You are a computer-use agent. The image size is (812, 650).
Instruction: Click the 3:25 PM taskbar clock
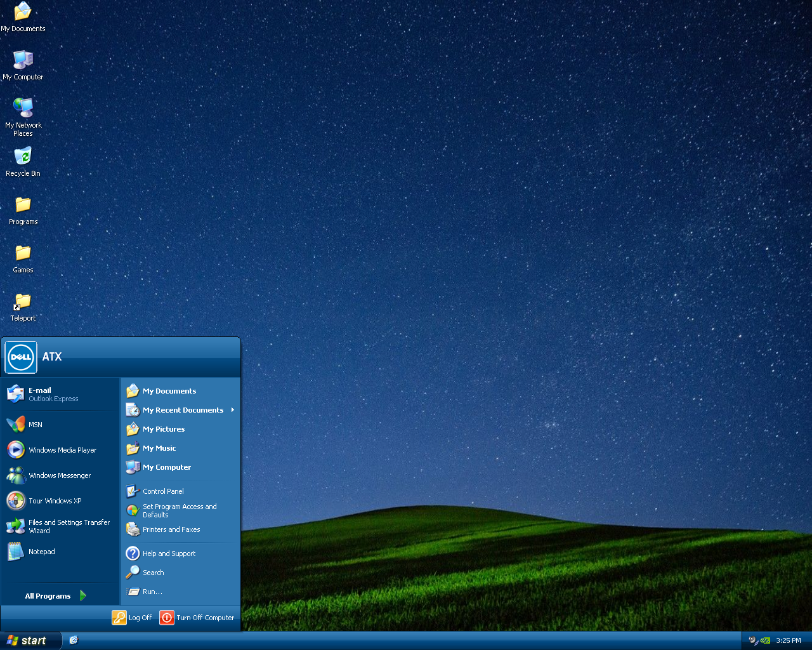pos(789,640)
